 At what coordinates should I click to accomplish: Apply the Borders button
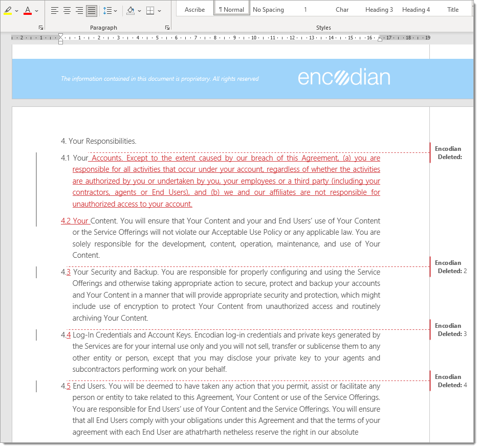pos(150,11)
